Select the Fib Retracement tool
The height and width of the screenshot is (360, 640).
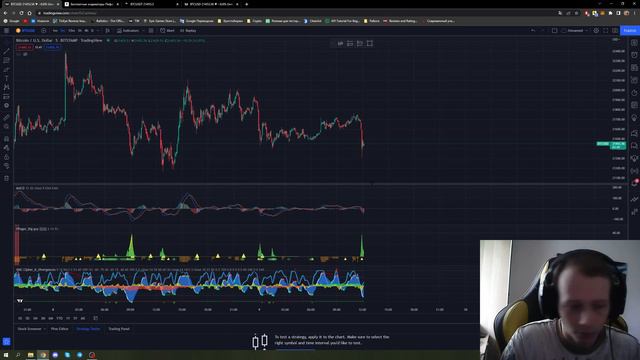pyautogui.click(x=6, y=60)
